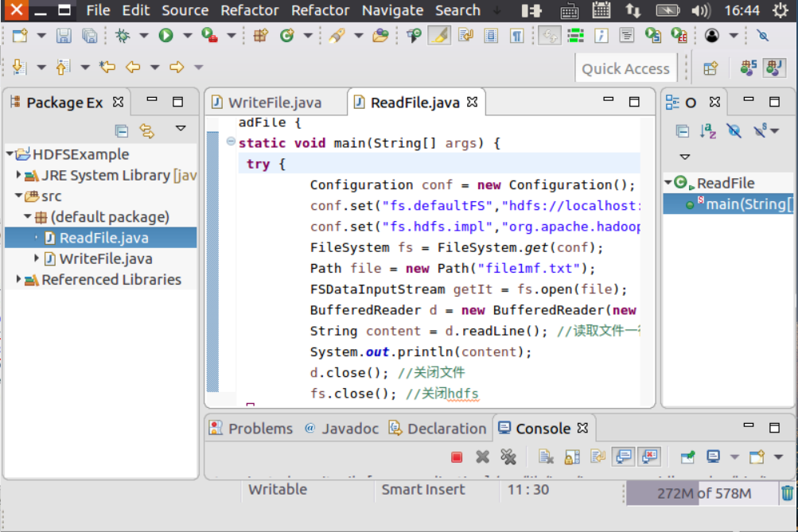798x532 pixels.
Task: Open the Navigate menu
Action: [x=392, y=10]
